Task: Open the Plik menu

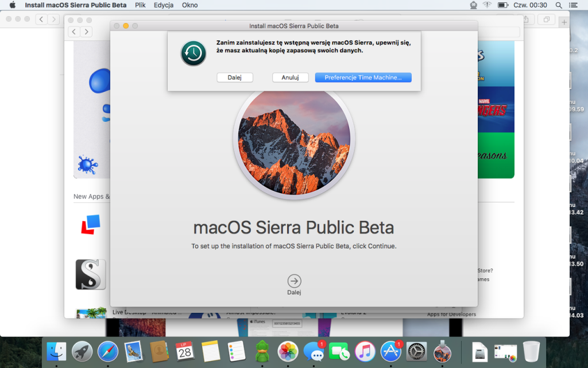Action: click(140, 5)
